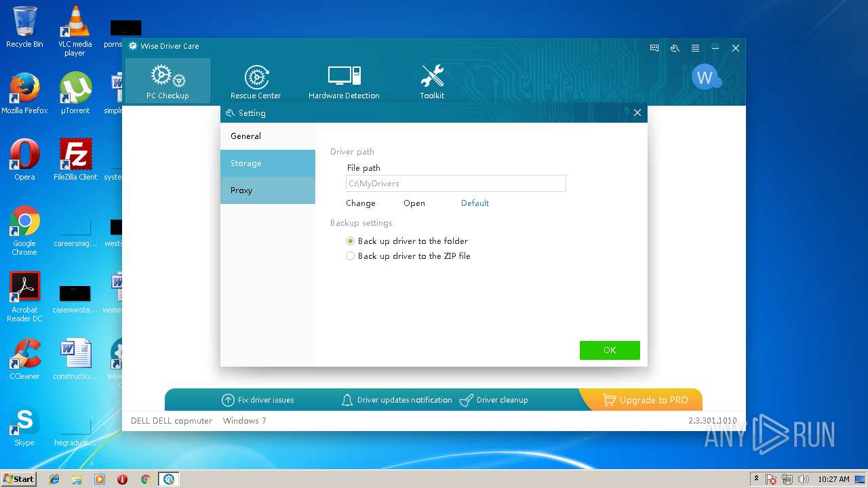Open the Rescue Center section

pos(256,81)
